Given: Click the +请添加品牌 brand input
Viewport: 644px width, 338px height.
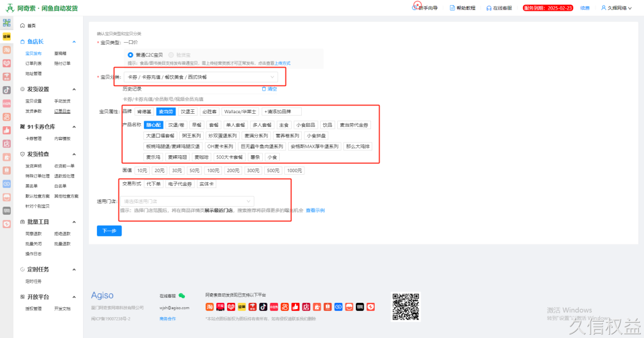Looking at the screenshot, I should tap(281, 112).
